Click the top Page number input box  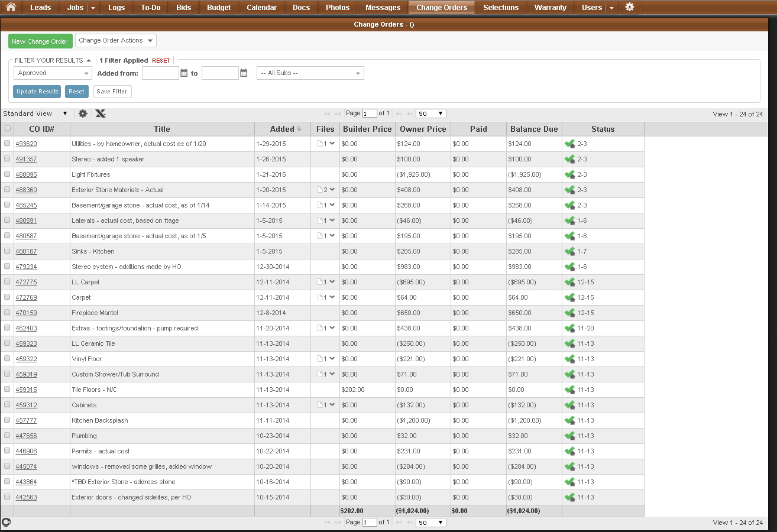(x=370, y=113)
